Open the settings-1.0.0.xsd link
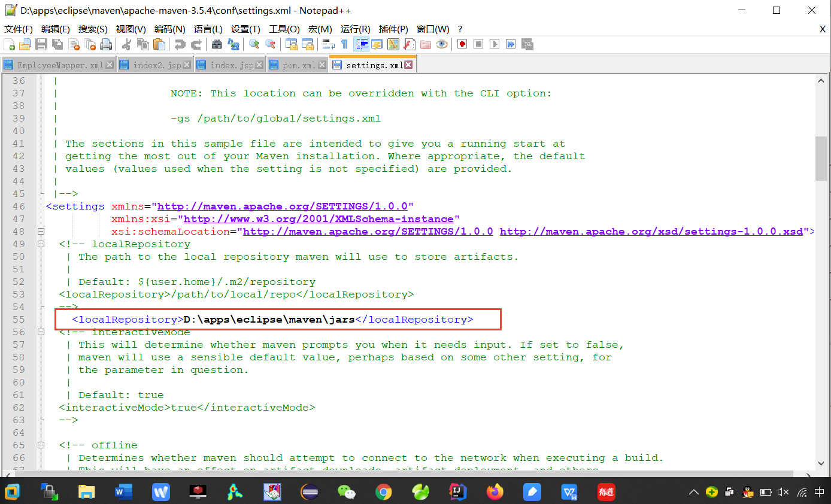 click(651, 232)
